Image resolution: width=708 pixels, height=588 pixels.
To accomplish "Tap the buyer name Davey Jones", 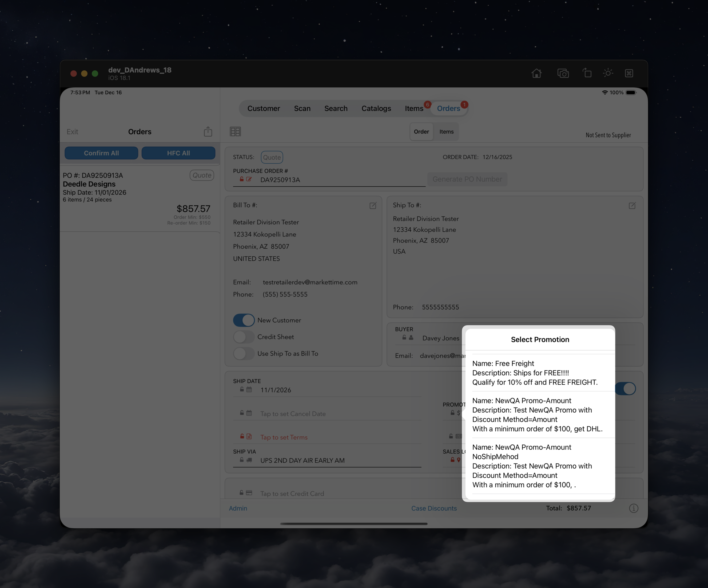I will coord(441,338).
